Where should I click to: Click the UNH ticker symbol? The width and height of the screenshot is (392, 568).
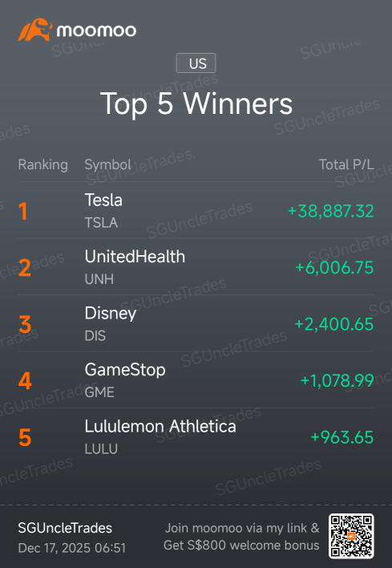99,279
